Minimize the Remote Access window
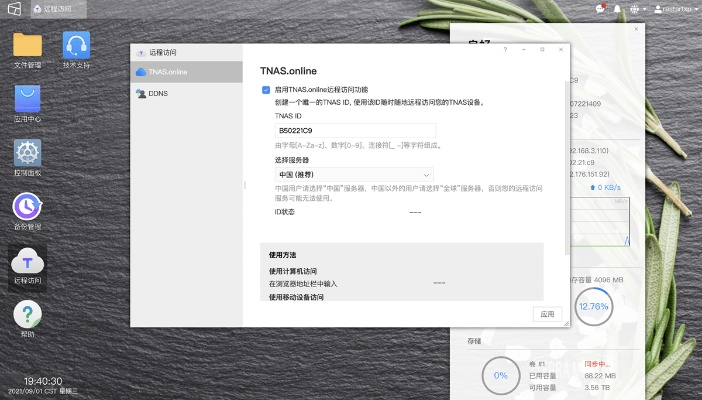The height and width of the screenshot is (400, 702). coord(523,49)
